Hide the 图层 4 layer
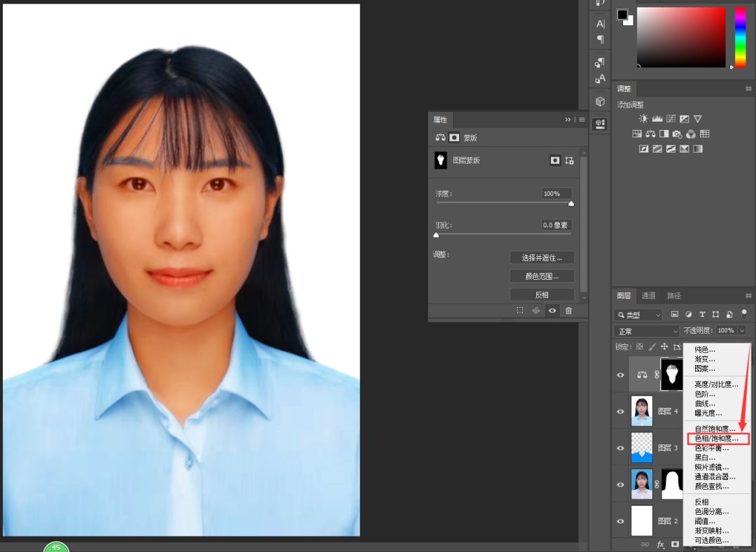This screenshot has width=756, height=552. (x=619, y=411)
